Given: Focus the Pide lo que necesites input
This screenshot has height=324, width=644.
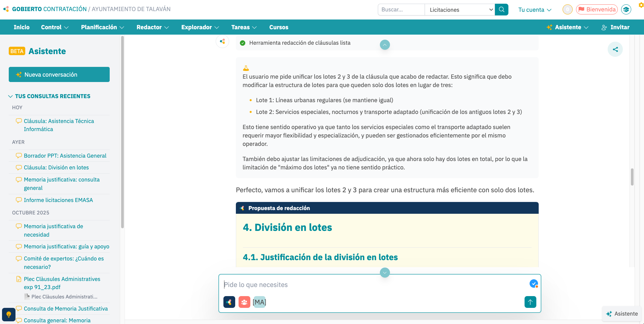Looking at the screenshot, I should coord(373,285).
